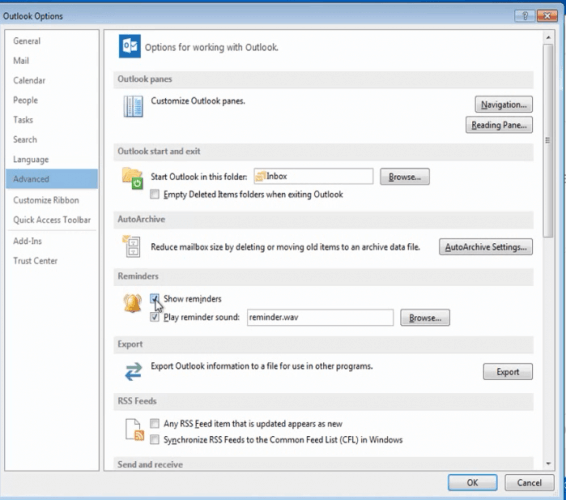Viewport: 566px width, 500px height.
Task: Open Quick Access Toolbar settings
Action: click(52, 220)
